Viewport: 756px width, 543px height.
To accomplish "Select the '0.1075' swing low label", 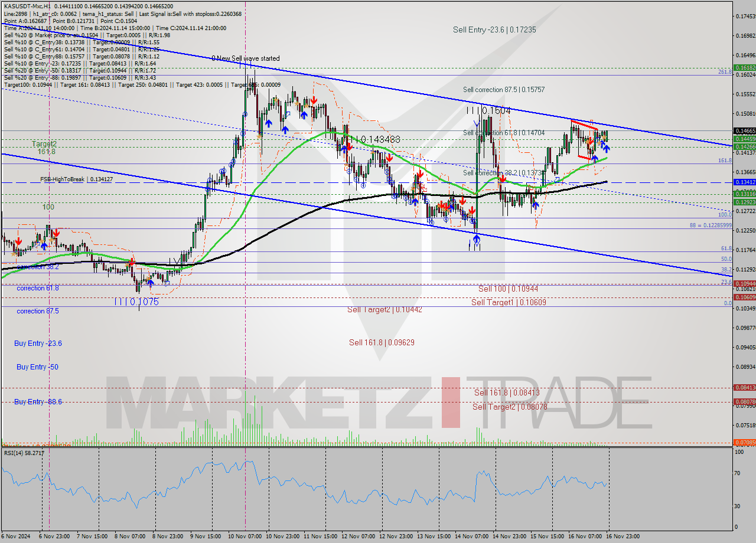I will pos(144,301).
